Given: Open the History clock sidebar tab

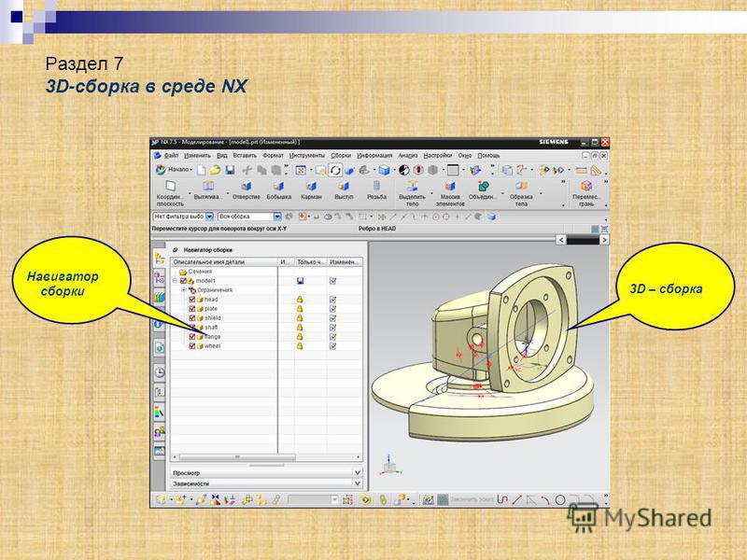Looking at the screenshot, I should click(x=159, y=371).
